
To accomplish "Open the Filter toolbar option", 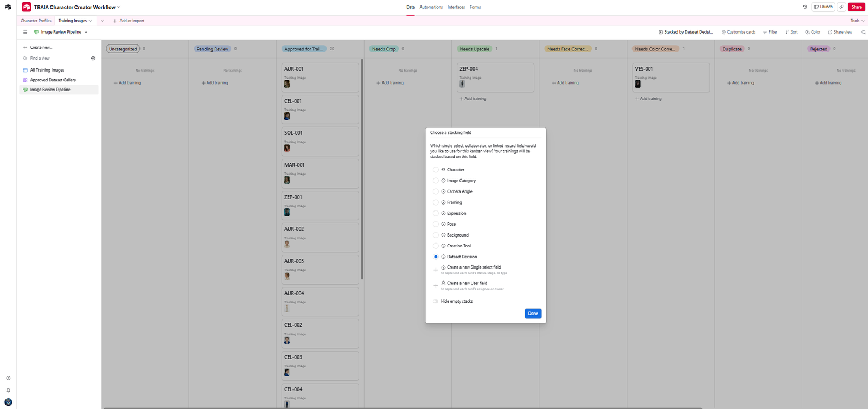I will pyautogui.click(x=770, y=32).
